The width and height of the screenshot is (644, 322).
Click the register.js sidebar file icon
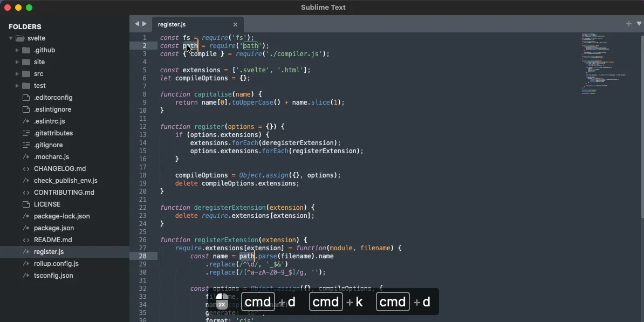26,252
